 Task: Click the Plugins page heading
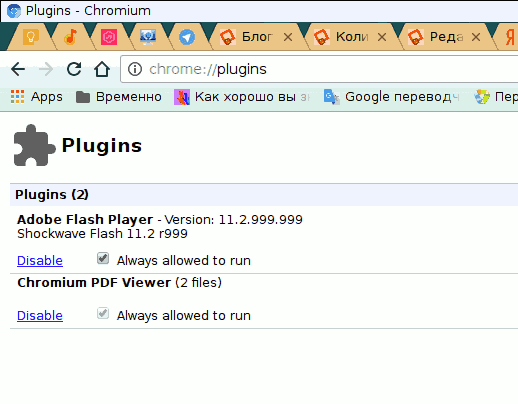(102, 146)
